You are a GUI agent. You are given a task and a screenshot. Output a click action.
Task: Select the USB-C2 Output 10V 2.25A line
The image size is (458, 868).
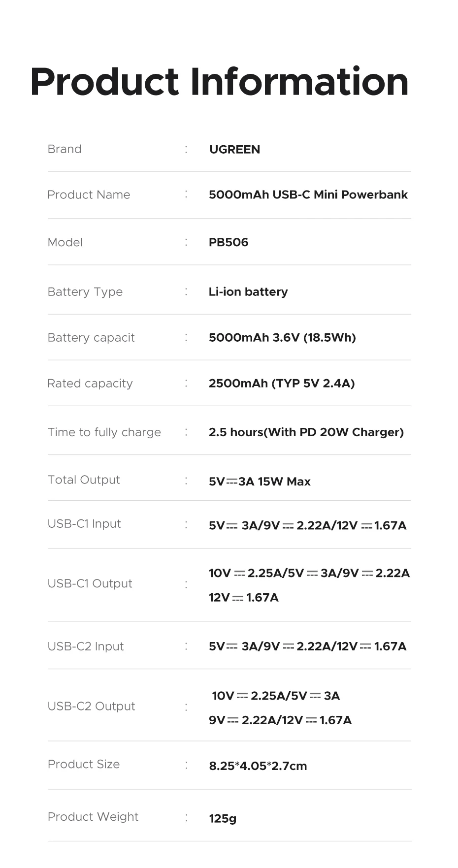pos(276,696)
